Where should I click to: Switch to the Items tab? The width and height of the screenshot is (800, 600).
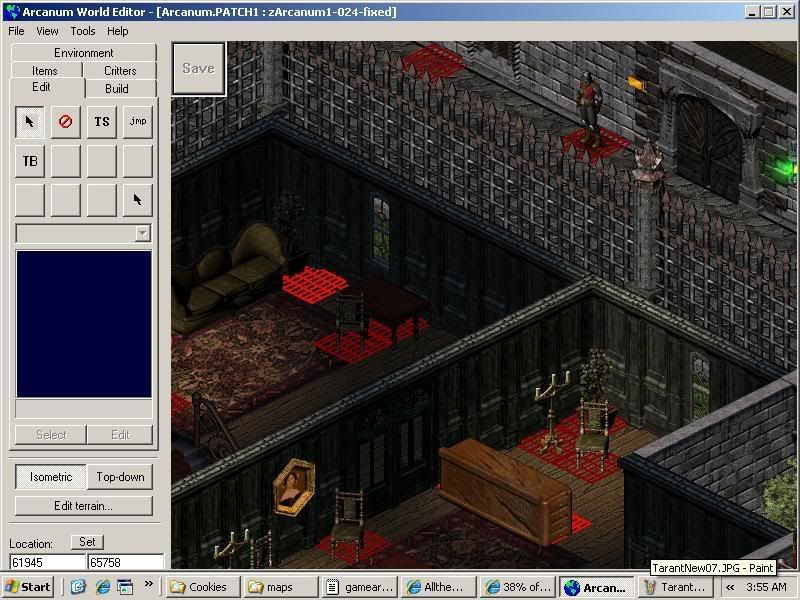45,70
